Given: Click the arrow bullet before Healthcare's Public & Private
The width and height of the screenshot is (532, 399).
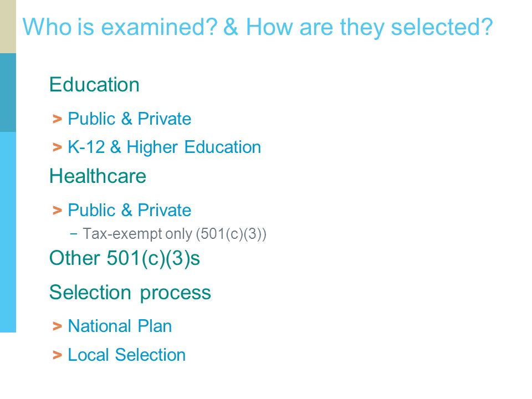Looking at the screenshot, I should (x=57, y=211).
